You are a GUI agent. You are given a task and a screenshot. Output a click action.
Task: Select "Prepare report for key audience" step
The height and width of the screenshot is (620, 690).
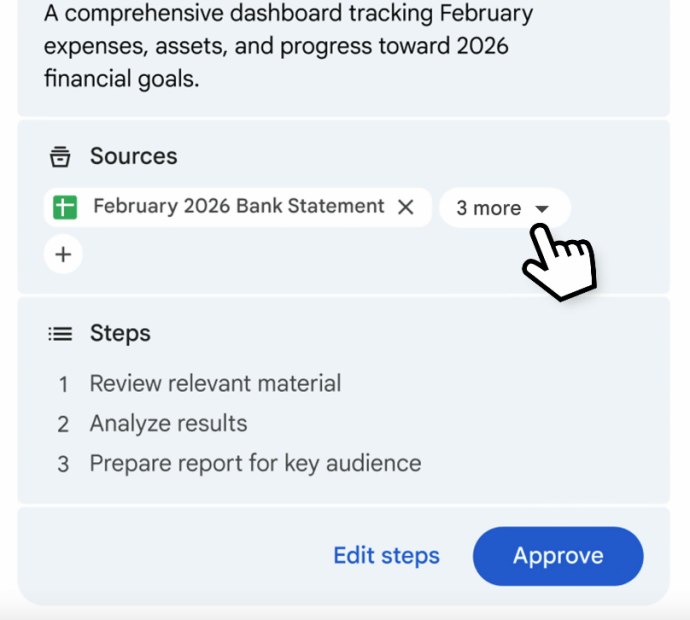[255, 463]
